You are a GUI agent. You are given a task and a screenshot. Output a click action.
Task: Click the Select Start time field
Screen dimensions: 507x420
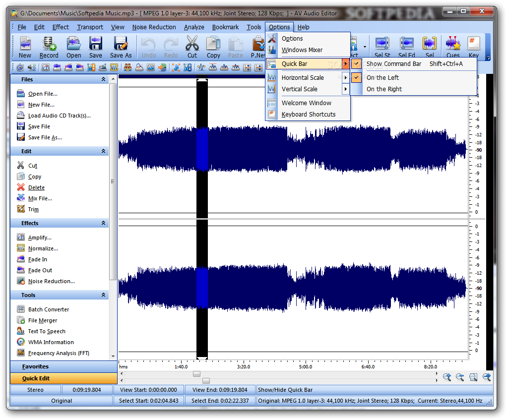point(149,401)
